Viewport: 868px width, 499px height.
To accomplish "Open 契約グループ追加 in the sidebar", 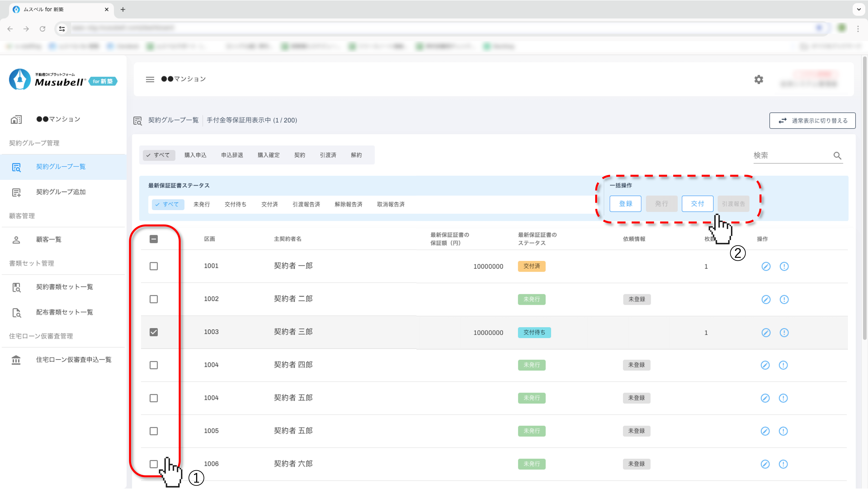I will pyautogui.click(x=61, y=192).
